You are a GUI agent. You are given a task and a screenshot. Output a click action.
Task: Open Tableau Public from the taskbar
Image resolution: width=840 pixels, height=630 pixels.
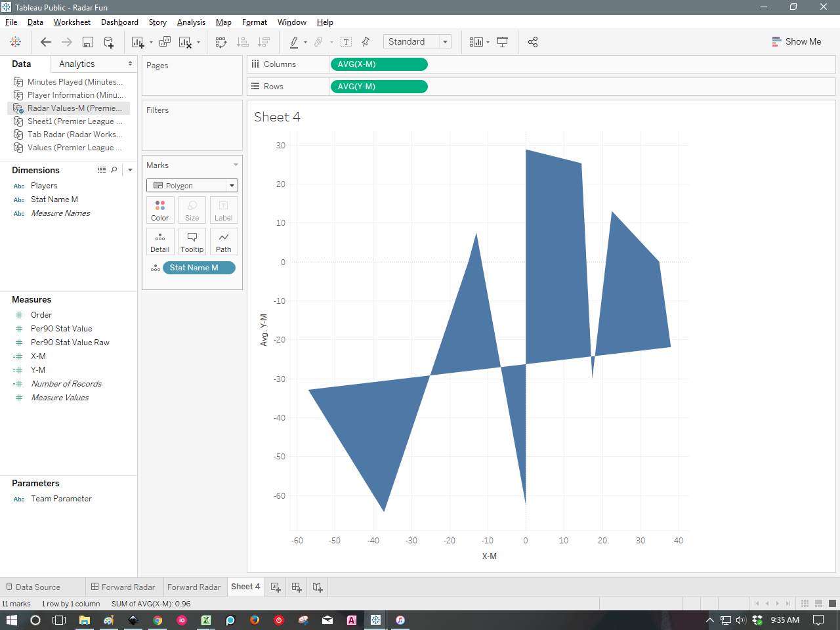pos(376,620)
